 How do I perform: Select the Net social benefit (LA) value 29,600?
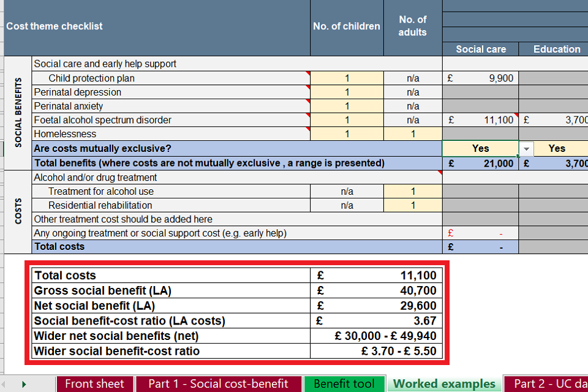(x=379, y=306)
